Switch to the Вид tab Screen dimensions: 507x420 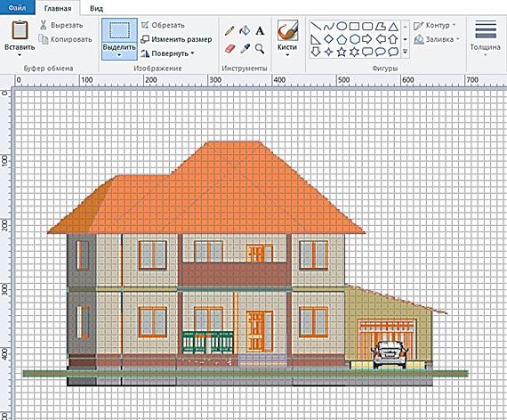96,8
